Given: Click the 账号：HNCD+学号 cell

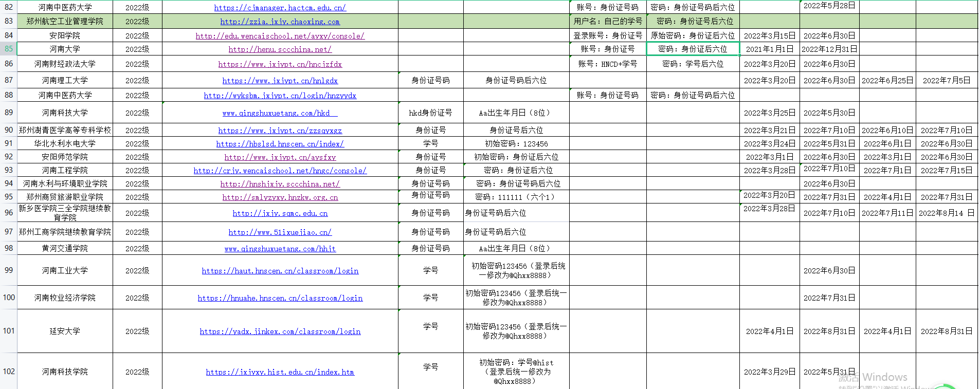Looking at the screenshot, I should pos(608,64).
